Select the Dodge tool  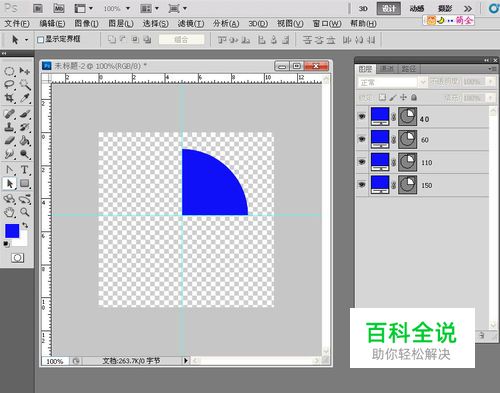[24, 154]
